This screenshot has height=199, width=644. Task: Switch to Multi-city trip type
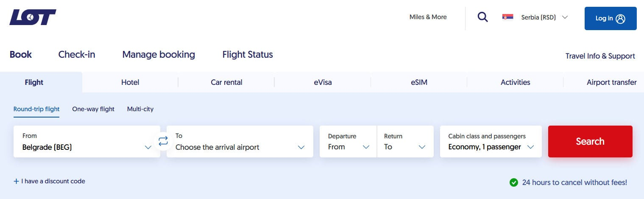point(140,109)
